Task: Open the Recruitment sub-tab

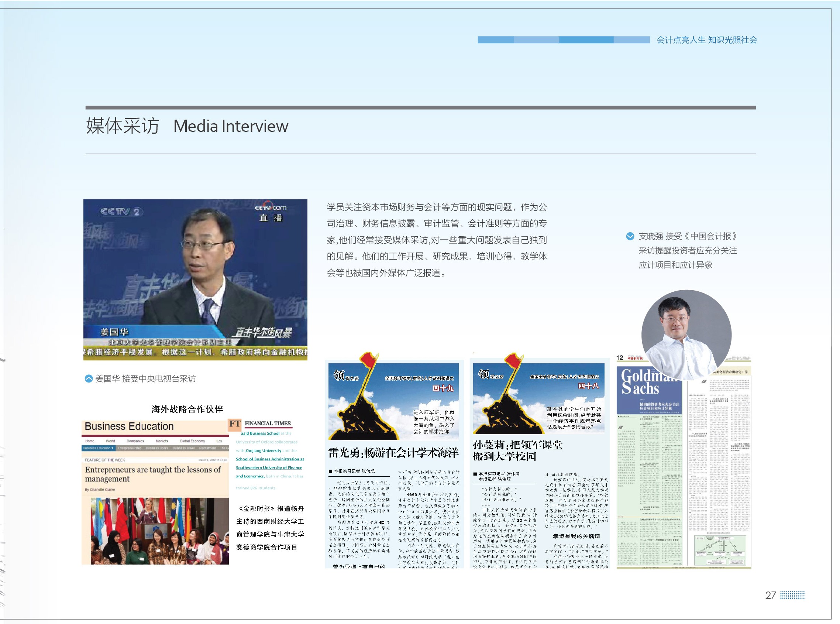Action: point(207,448)
